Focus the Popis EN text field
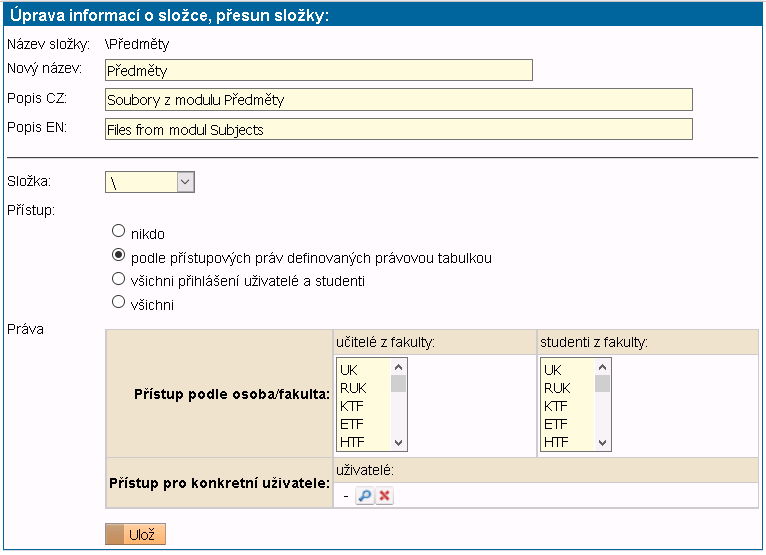Screen dimensions: 766x555 [398, 130]
